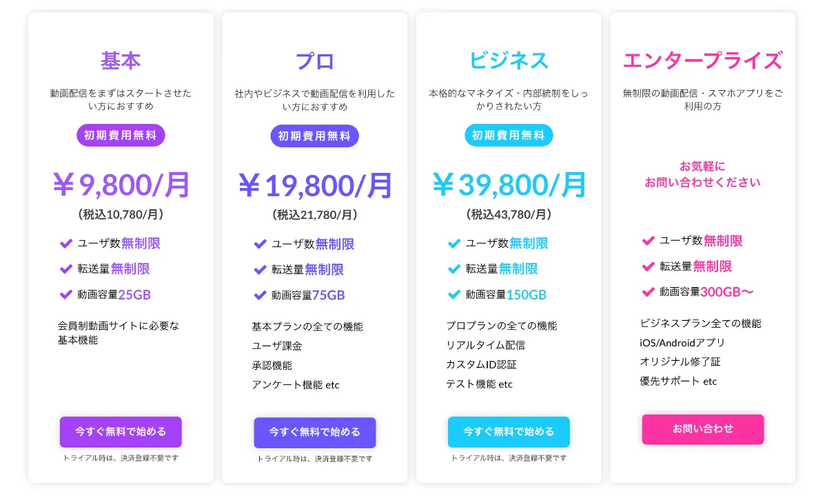Click the checkmark icon beside プロ plan ユーザ数
Viewport: 827px width, 504px height.
[261, 243]
